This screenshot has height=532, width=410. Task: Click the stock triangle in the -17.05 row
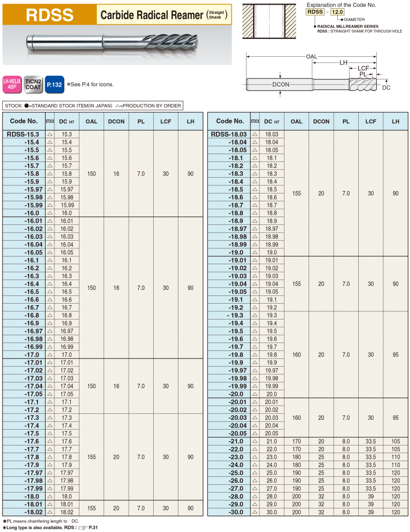[50, 394]
